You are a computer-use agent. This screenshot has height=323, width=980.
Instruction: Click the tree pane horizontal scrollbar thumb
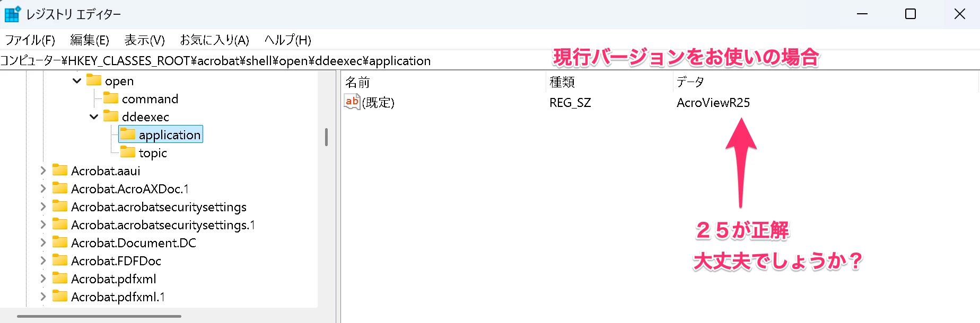pyautogui.click(x=99, y=316)
